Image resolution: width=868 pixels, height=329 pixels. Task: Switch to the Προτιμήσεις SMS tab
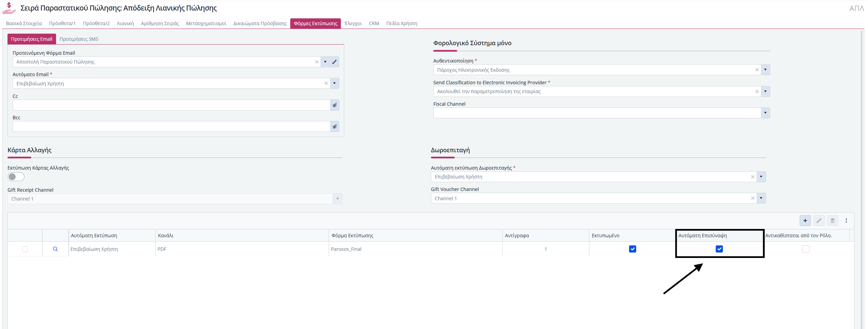click(79, 39)
